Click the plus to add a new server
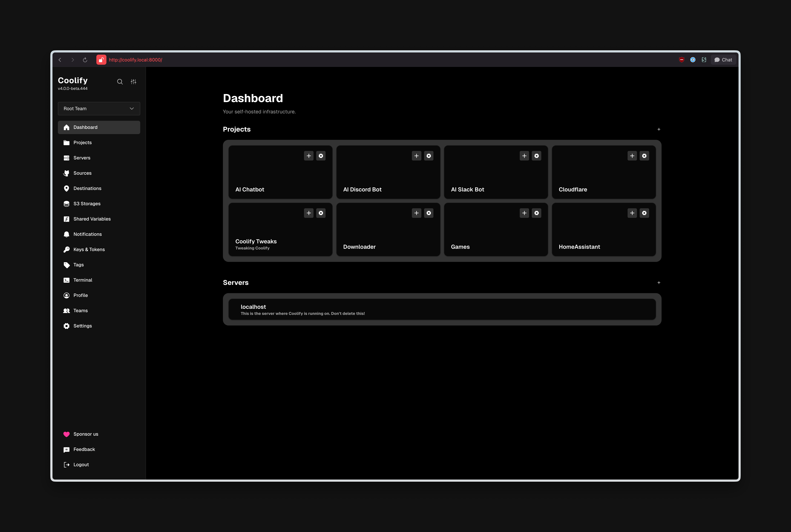 click(659, 282)
